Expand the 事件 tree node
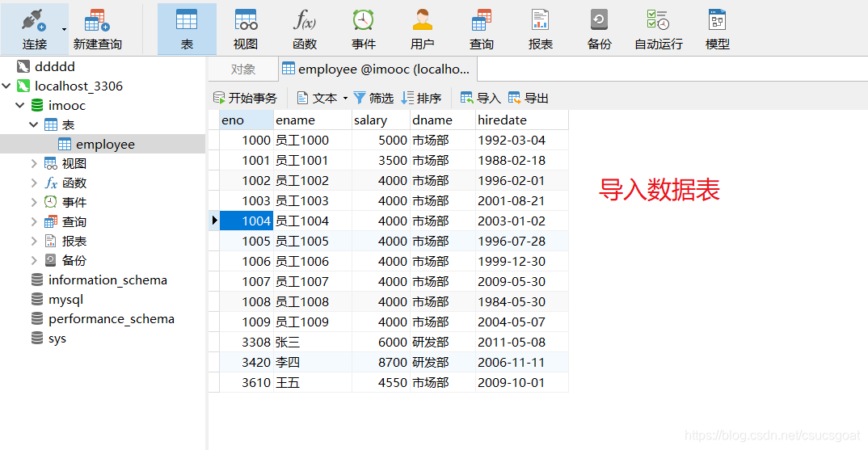868x450 pixels. (x=34, y=202)
